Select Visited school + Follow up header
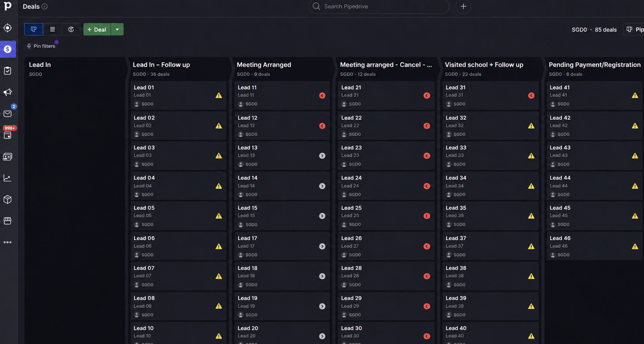This screenshot has height=344, width=644. [x=484, y=65]
